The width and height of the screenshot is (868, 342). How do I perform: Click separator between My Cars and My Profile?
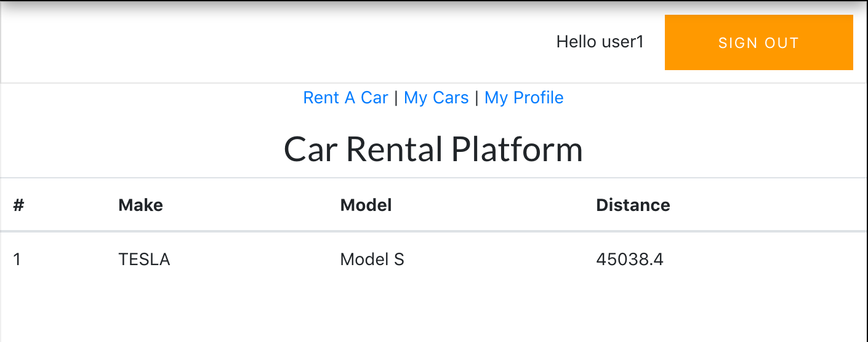[x=476, y=98]
